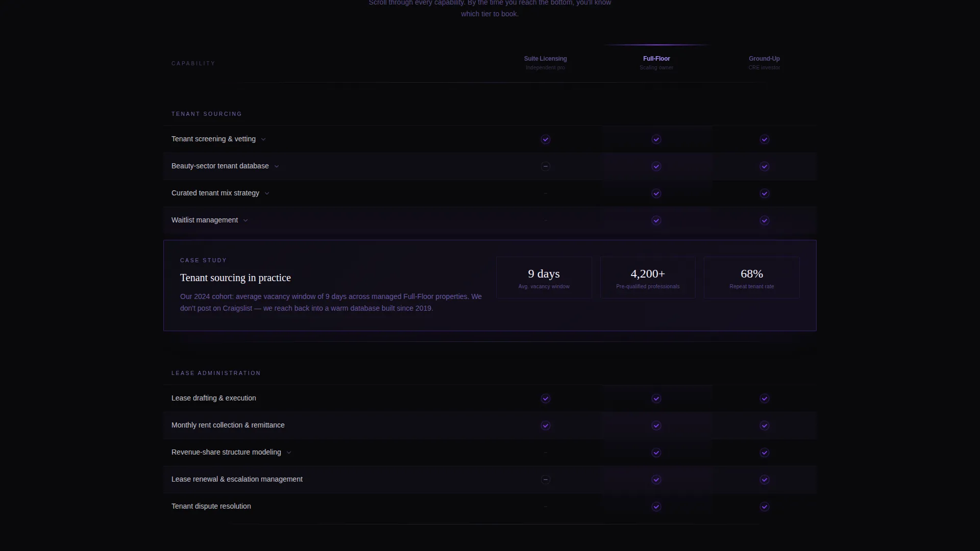
Task: Click Suite Licensing checkmark for Lease drafting & execution
Action: click(x=546, y=398)
